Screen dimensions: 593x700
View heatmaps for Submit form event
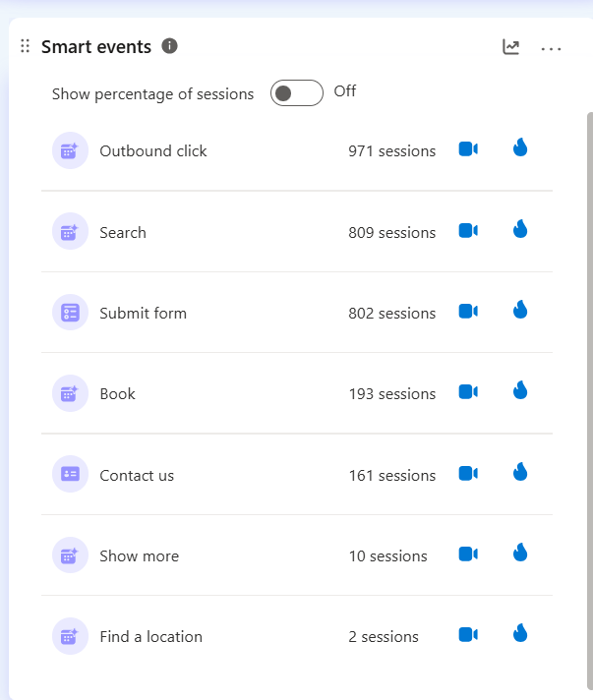[520, 311]
